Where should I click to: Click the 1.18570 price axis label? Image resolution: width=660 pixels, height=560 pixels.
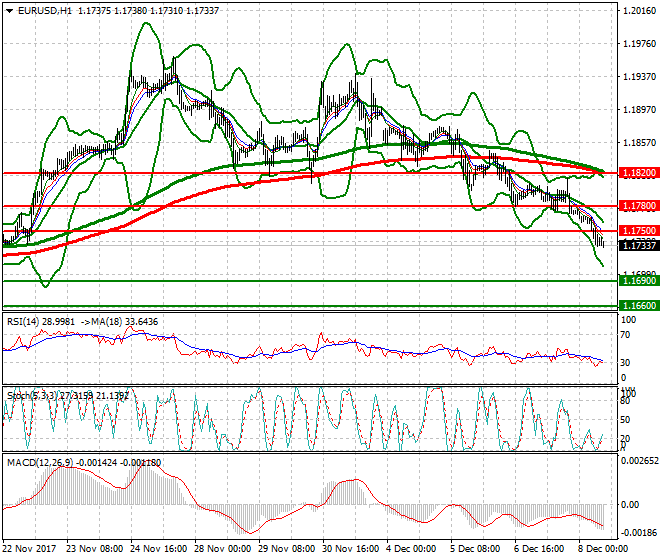tap(639, 143)
